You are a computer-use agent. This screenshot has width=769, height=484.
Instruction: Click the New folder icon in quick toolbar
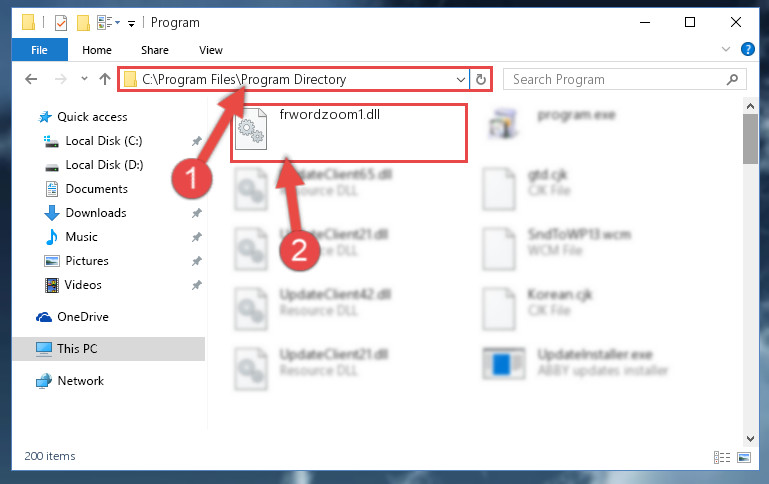(x=83, y=23)
